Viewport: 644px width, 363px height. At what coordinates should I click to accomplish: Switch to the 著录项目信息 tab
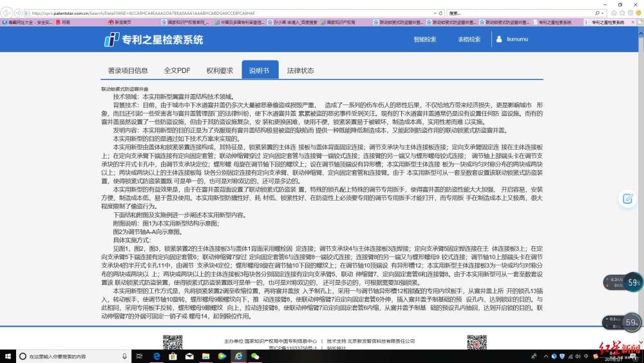click(x=128, y=70)
